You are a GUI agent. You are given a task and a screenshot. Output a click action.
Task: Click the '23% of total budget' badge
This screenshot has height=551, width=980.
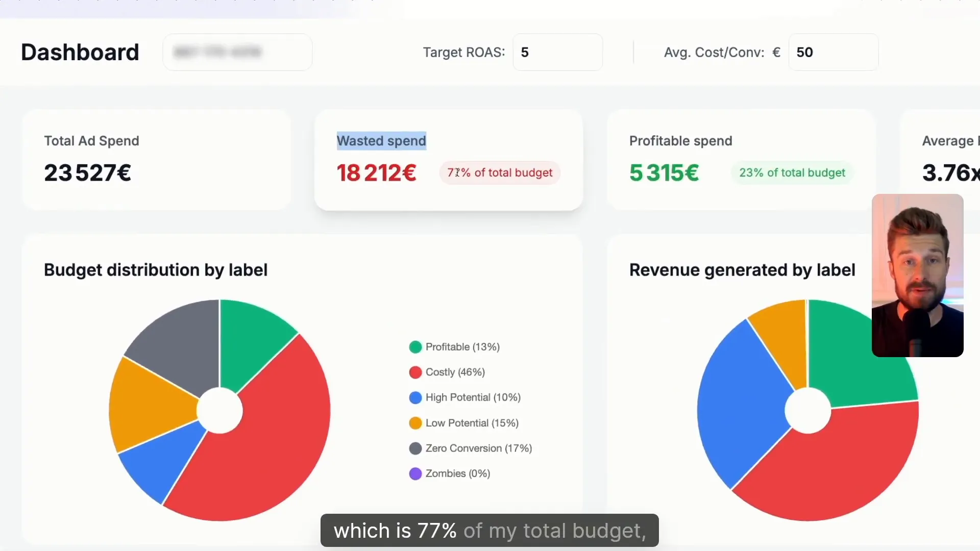[791, 172]
